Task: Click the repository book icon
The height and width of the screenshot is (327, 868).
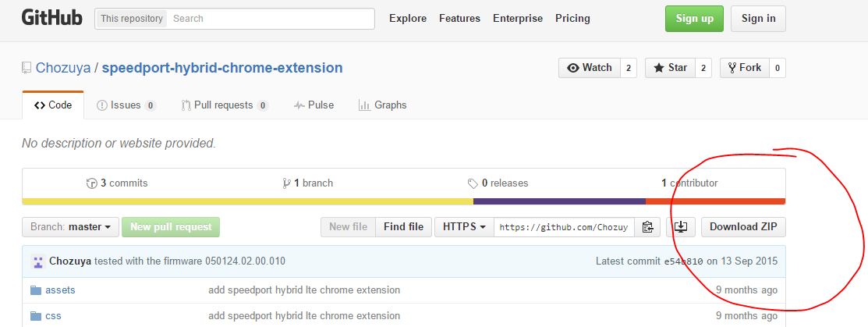Action: point(27,69)
